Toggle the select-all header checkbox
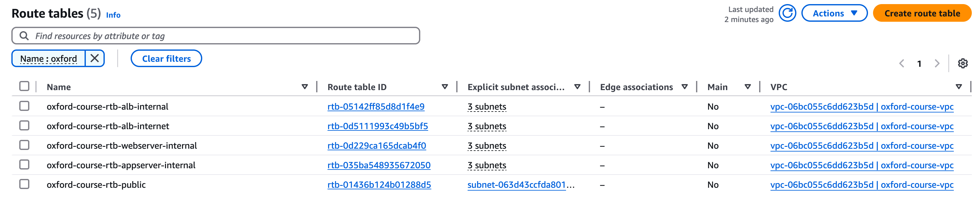This screenshot has width=980, height=201. [x=24, y=86]
